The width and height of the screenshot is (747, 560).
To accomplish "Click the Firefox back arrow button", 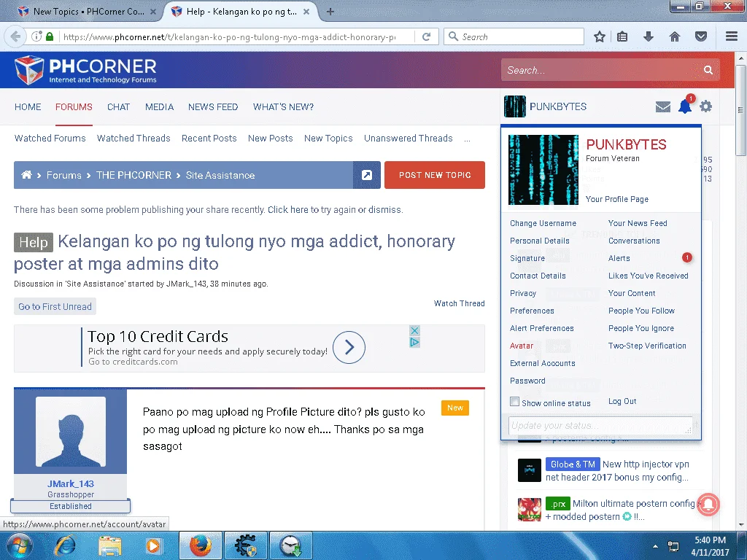I will (x=15, y=36).
